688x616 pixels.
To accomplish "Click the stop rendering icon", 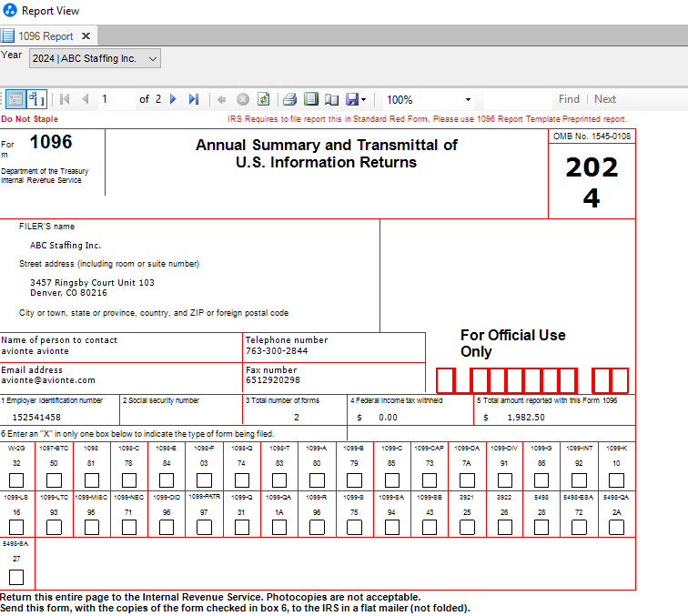I will [x=243, y=99].
